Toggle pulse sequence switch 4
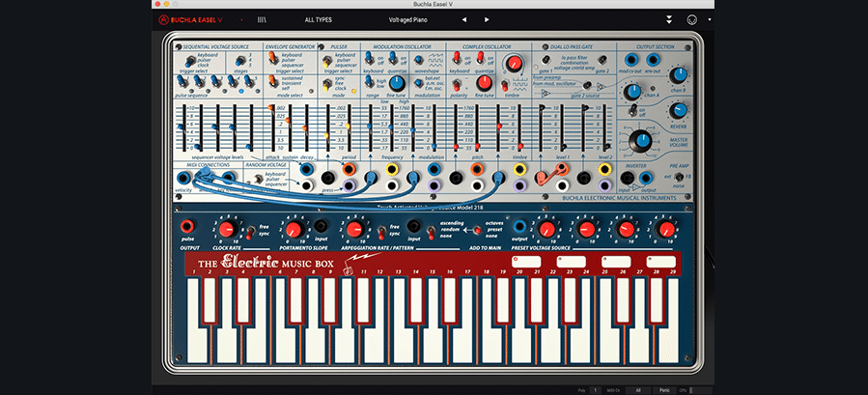Viewport: 868px width, 395px height. pyautogui.click(x=233, y=82)
